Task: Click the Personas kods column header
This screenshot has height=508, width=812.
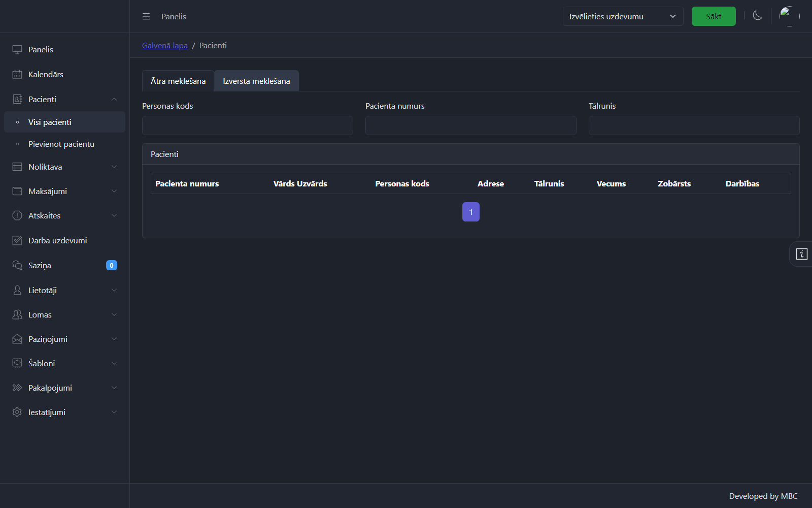Action: tap(402, 183)
